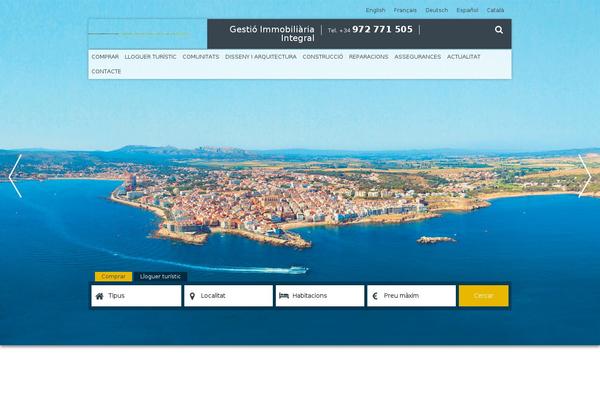Open the Tipus dropdown

[x=136, y=296]
